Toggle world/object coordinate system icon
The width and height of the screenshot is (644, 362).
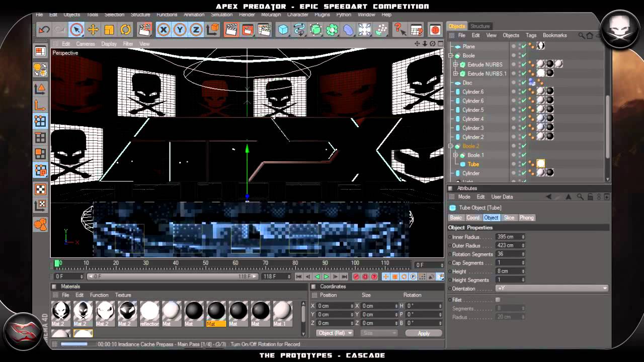pyautogui.click(x=212, y=30)
